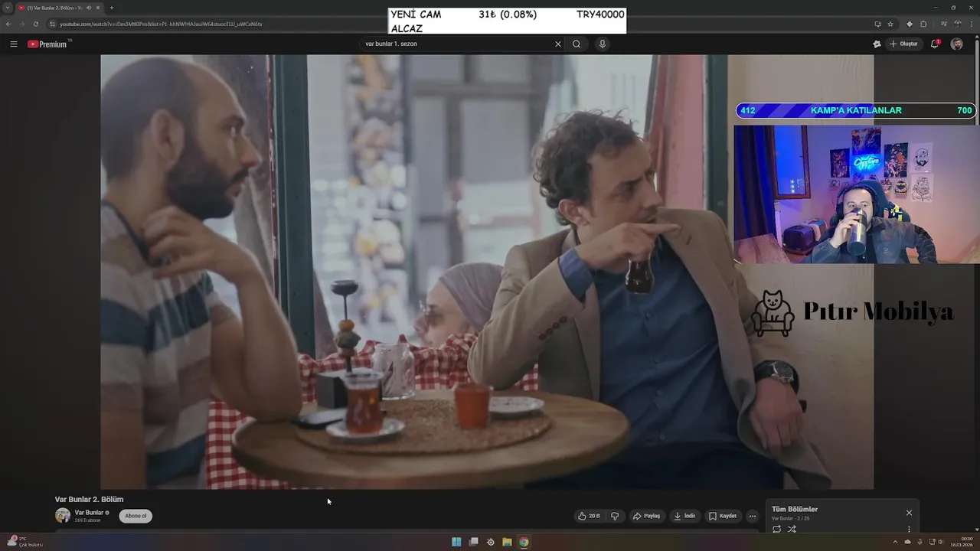
Task: Like the video with thumbs up
Action: tap(590, 516)
